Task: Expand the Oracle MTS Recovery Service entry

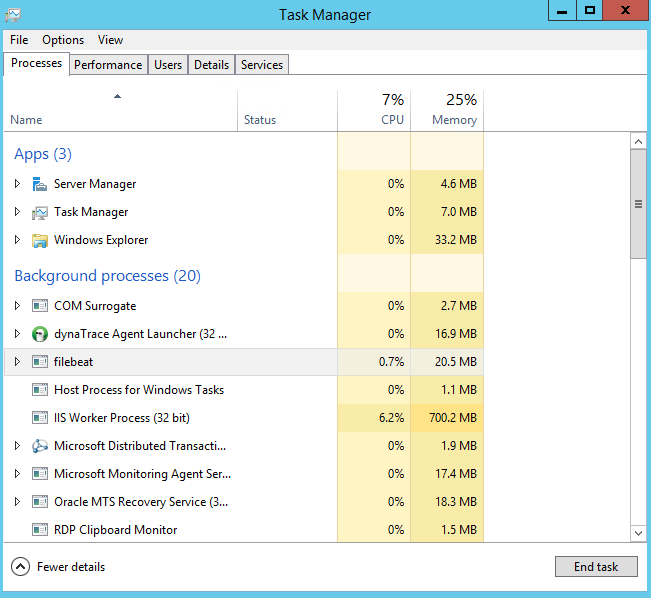Action: [17, 502]
